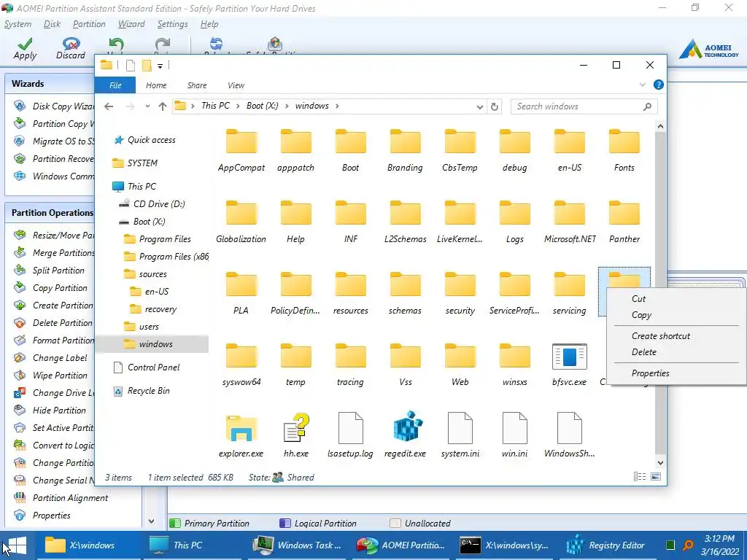Viewport: 747px width, 560px height.
Task: Click the chevron after Boot (X:) in breadcrumb
Action: pyautogui.click(x=287, y=106)
